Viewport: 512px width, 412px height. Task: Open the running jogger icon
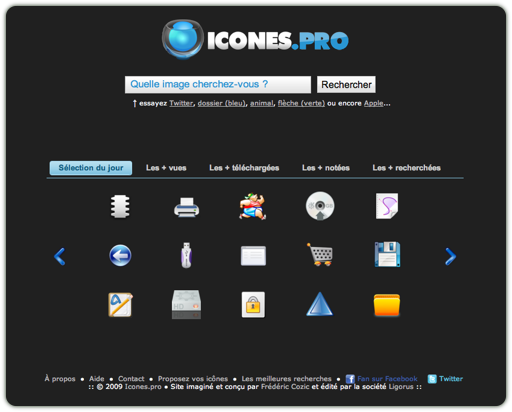(x=253, y=206)
